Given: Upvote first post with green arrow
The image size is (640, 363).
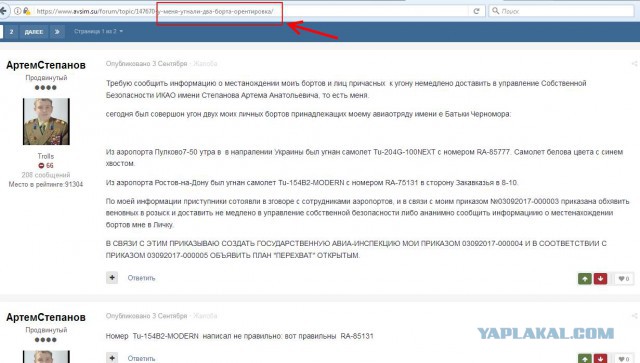Looking at the screenshot, I should (585, 278).
